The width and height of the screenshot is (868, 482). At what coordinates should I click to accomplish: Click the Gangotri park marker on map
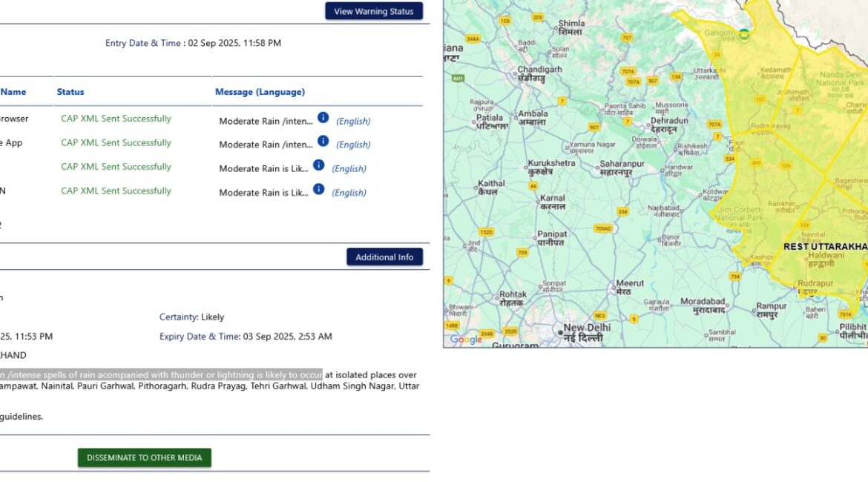744,34
